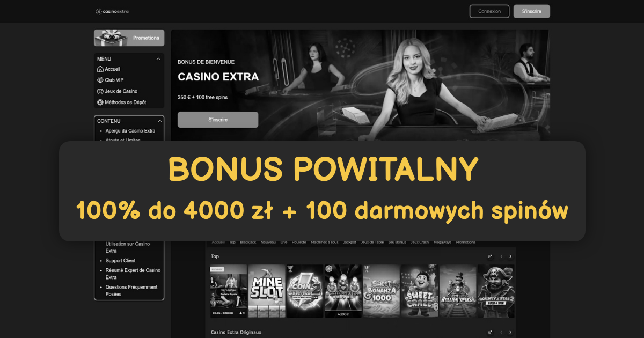Open the Promotions gift banner

[129, 38]
